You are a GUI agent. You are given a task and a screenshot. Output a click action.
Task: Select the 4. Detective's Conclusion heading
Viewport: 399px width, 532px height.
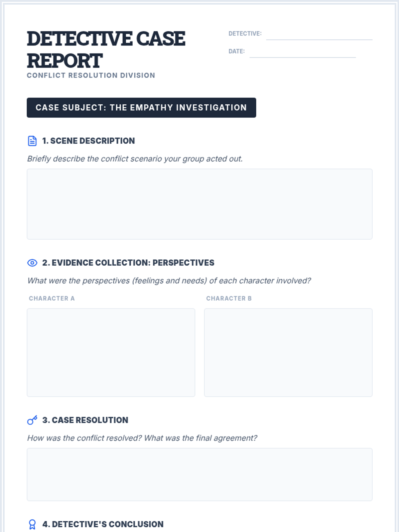pos(103,524)
